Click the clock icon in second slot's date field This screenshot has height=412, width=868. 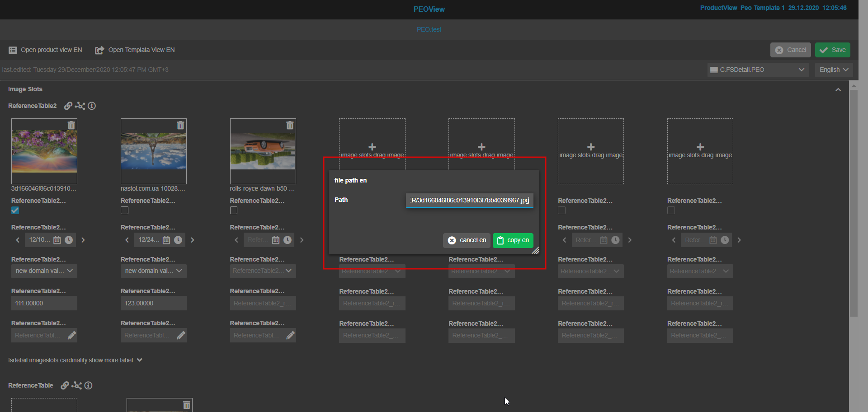click(178, 240)
